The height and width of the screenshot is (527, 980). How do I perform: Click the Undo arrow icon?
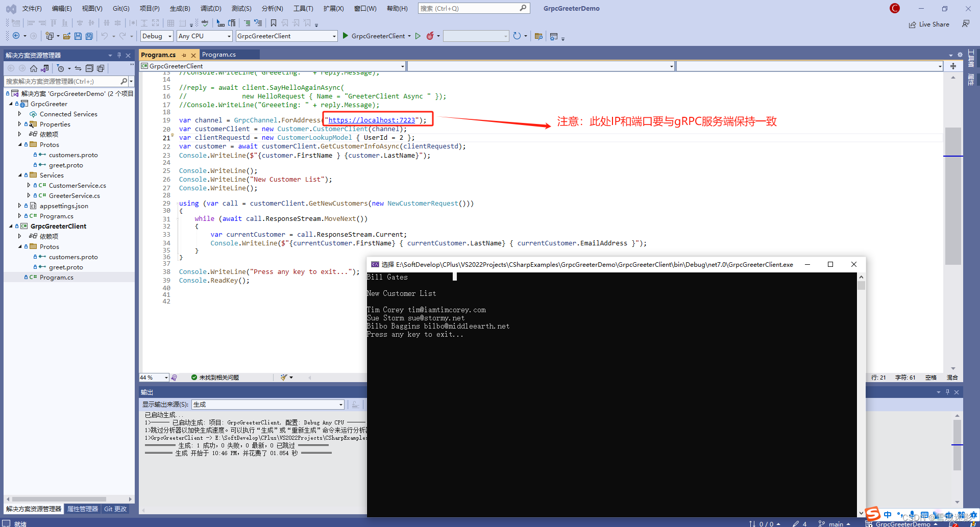[x=104, y=36]
